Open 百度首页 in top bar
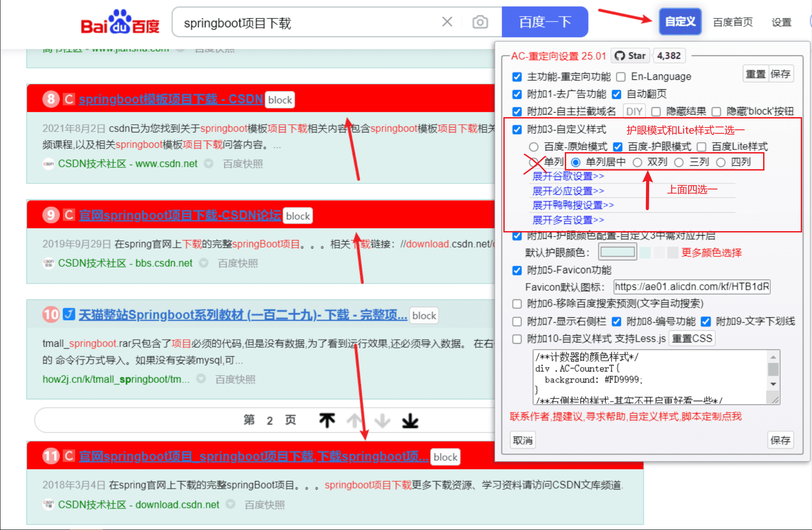 (x=733, y=22)
